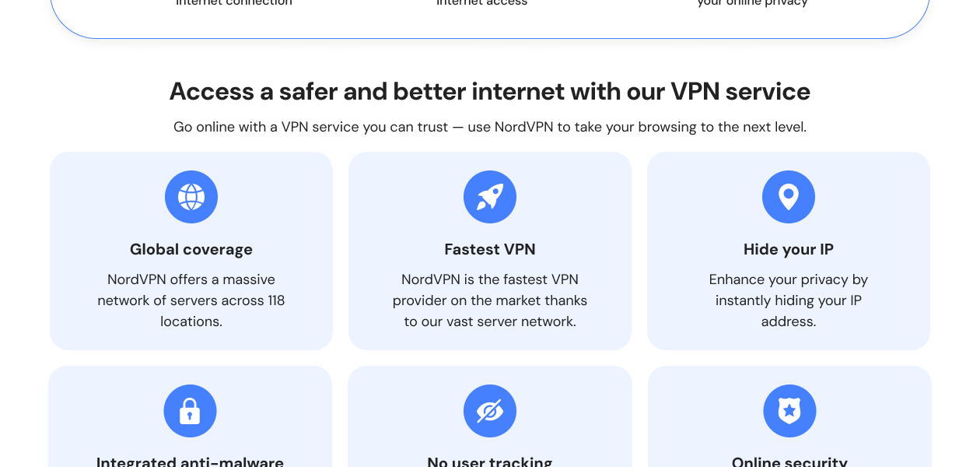Click the "No user tracking" heading
Image resolution: width=980 pixels, height=467 pixels.
tap(490, 462)
